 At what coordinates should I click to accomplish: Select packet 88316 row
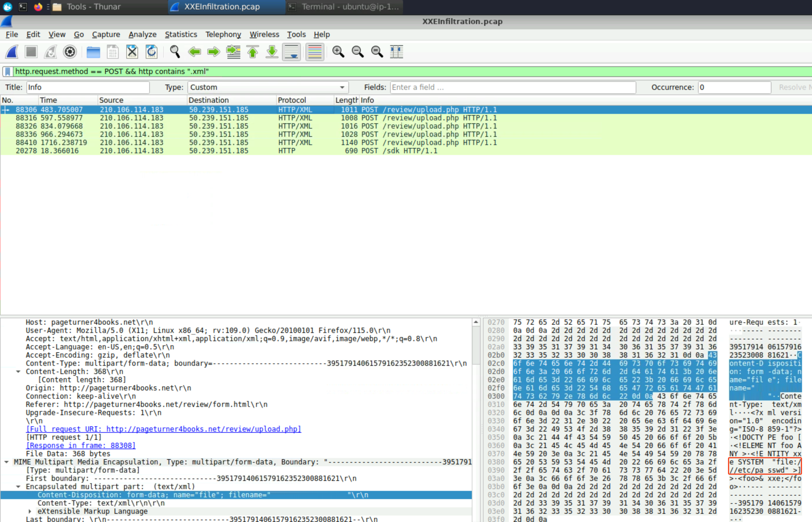click(x=406, y=118)
